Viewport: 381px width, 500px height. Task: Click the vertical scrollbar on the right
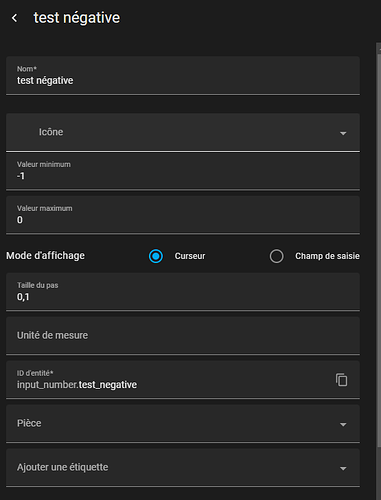pyautogui.click(x=378, y=247)
